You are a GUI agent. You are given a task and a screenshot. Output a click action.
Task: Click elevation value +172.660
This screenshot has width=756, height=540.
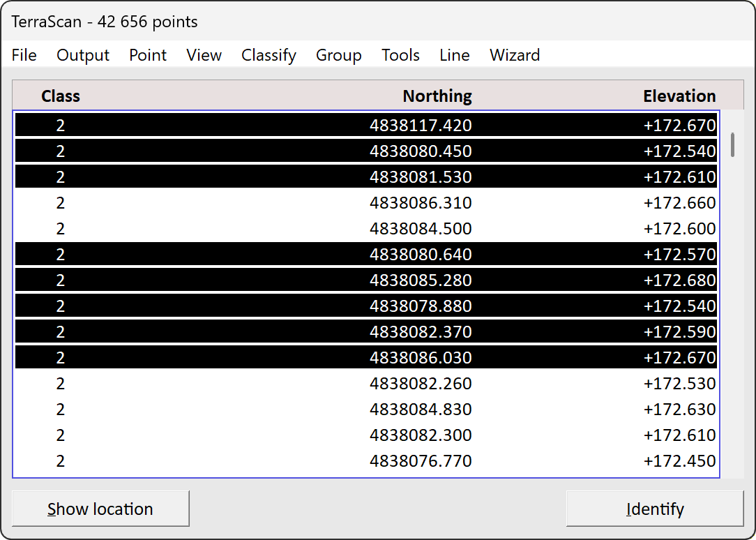(679, 203)
